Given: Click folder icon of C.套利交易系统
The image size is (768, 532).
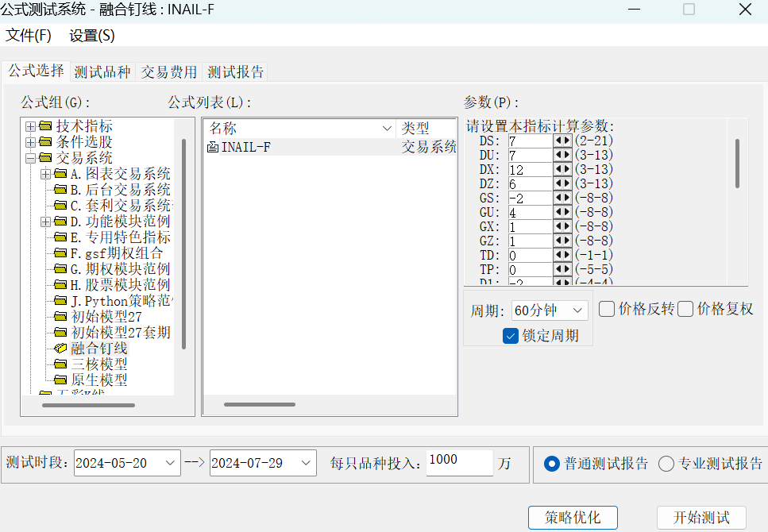Looking at the screenshot, I should [x=60, y=205].
